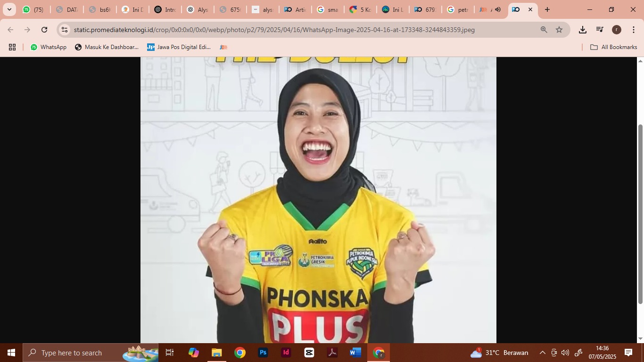
Task: Open the apps grid shortcut
Action: (12, 47)
